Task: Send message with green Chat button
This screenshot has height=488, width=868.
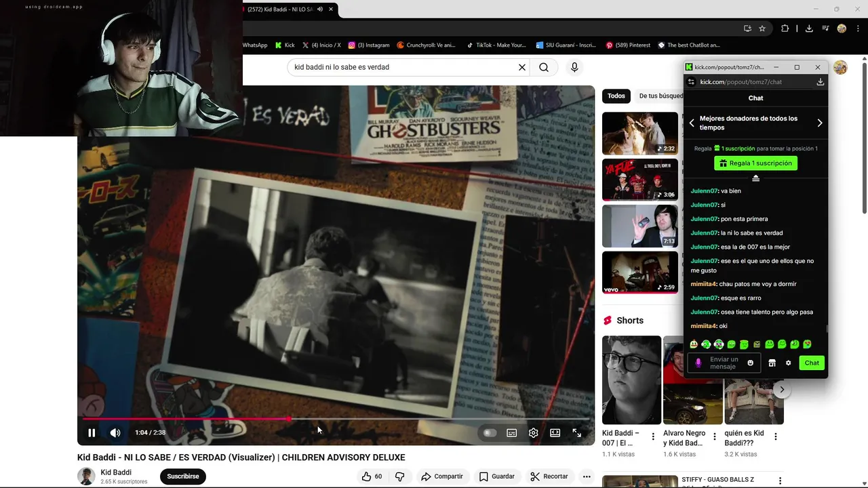Action: (x=812, y=363)
